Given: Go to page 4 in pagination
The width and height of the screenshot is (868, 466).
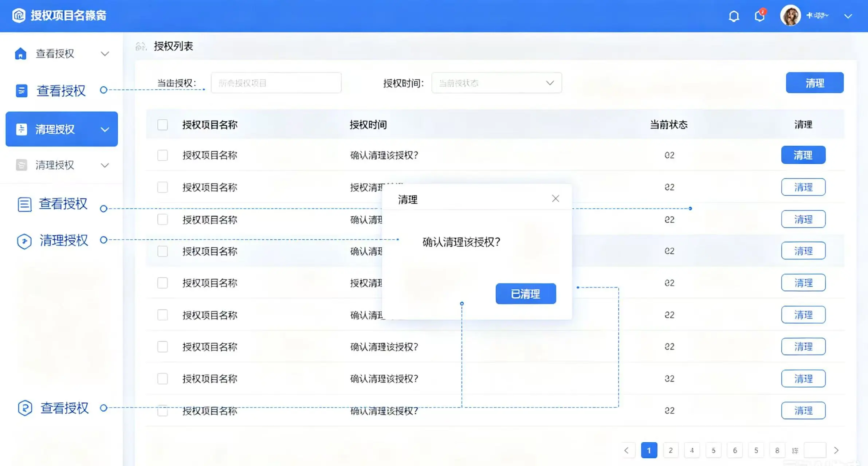Looking at the screenshot, I should click(x=692, y=450).
